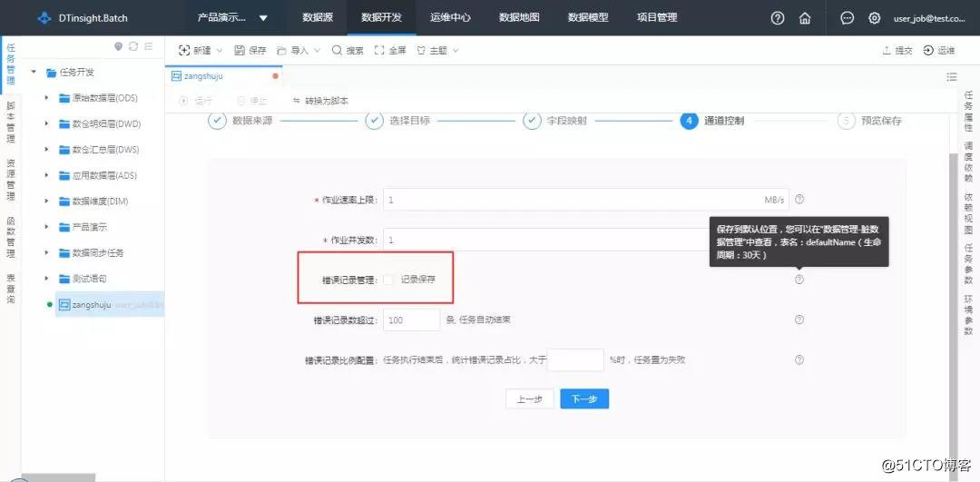Open the 导入 dropdown menu
Screen dimensions: 980x482
(299, 51)
